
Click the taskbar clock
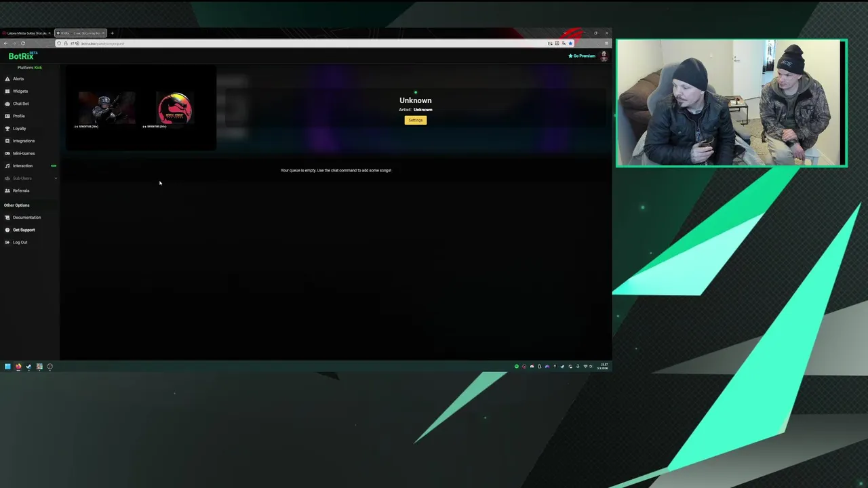pos(604,367)
